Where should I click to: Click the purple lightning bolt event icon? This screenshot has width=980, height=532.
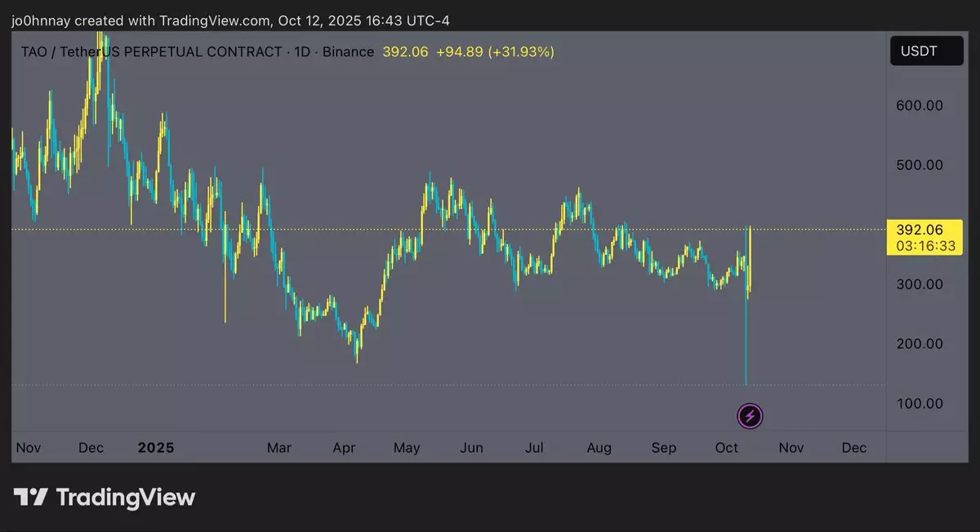coord(750,416)
